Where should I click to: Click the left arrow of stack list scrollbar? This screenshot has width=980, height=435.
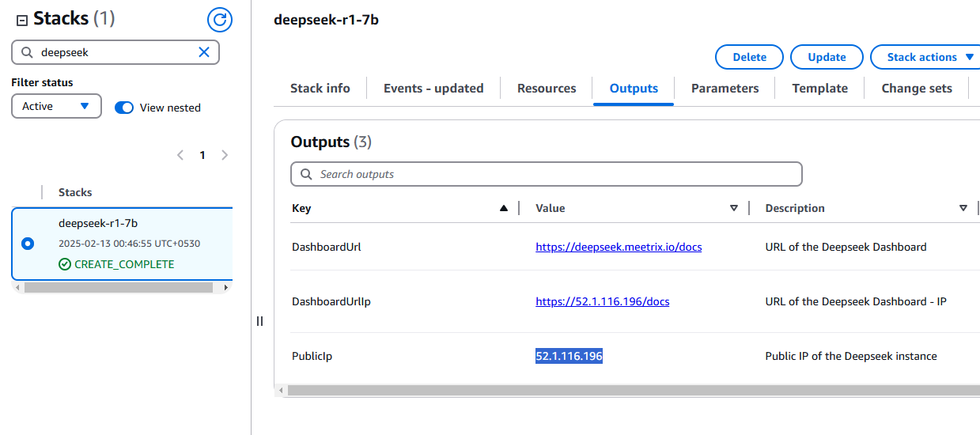coord(17,288)
